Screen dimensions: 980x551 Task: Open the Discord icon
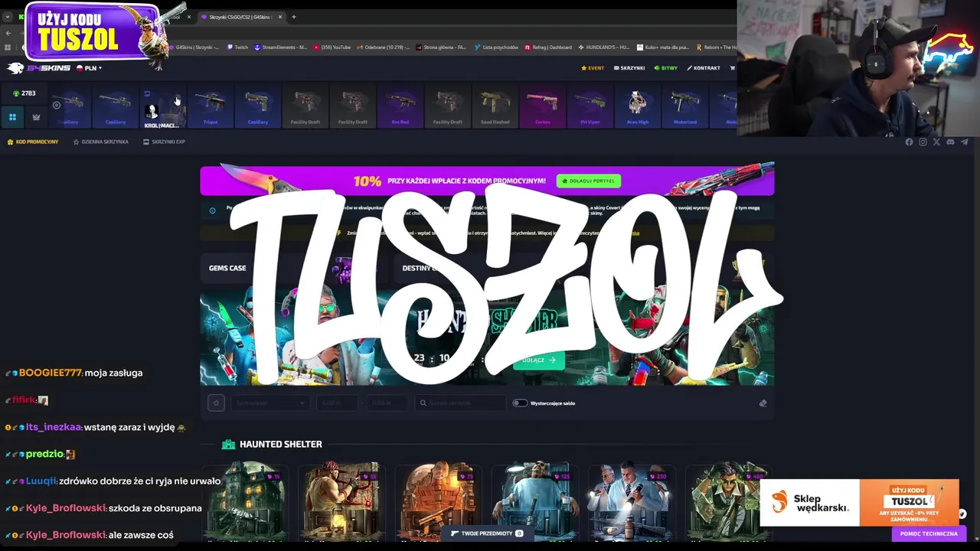[950, 142]
